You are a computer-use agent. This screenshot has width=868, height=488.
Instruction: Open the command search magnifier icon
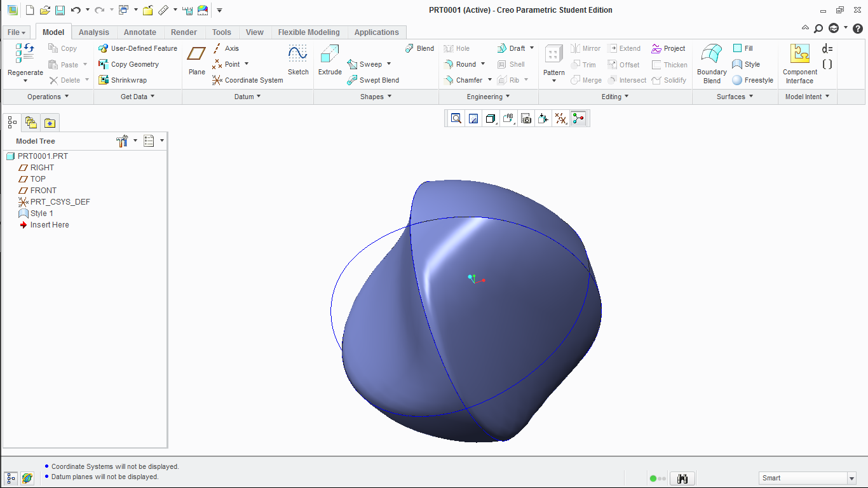[x=818, y=29]
